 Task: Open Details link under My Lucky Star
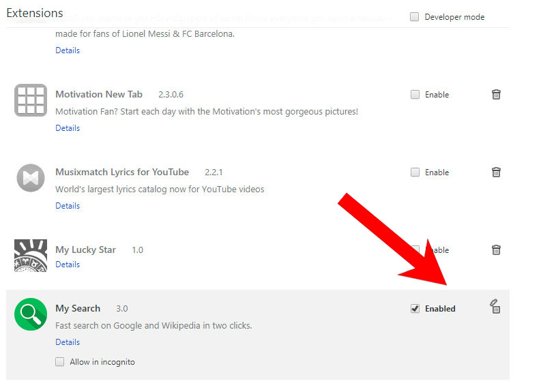[x=68, y=265]
